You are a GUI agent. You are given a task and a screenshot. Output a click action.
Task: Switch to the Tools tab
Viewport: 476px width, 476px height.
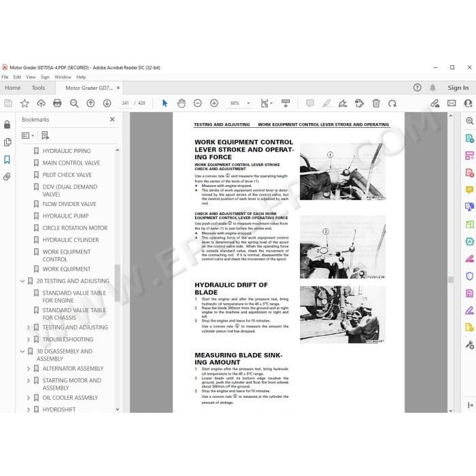38,88
